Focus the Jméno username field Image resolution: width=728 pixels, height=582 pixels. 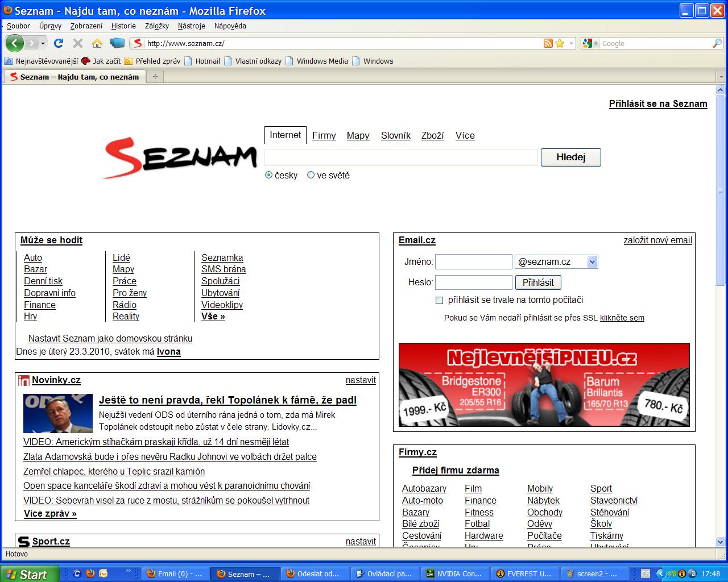[x=474, y=261]
